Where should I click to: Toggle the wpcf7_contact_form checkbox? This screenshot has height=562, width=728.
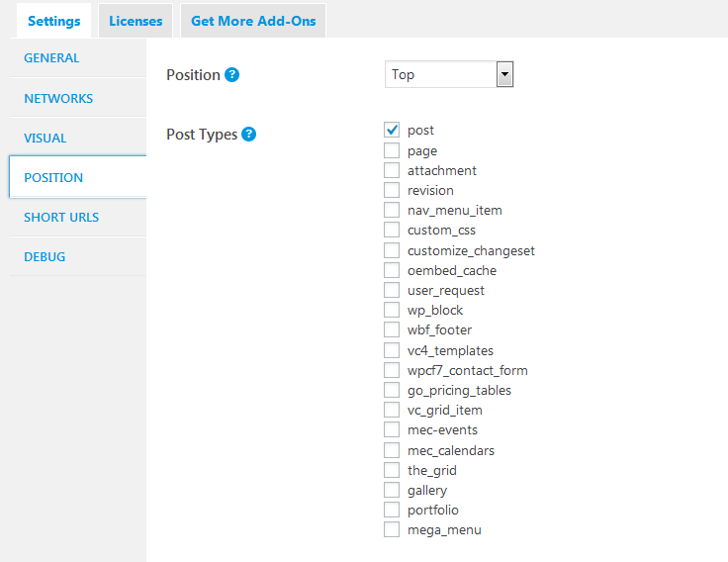click(392, 370)
